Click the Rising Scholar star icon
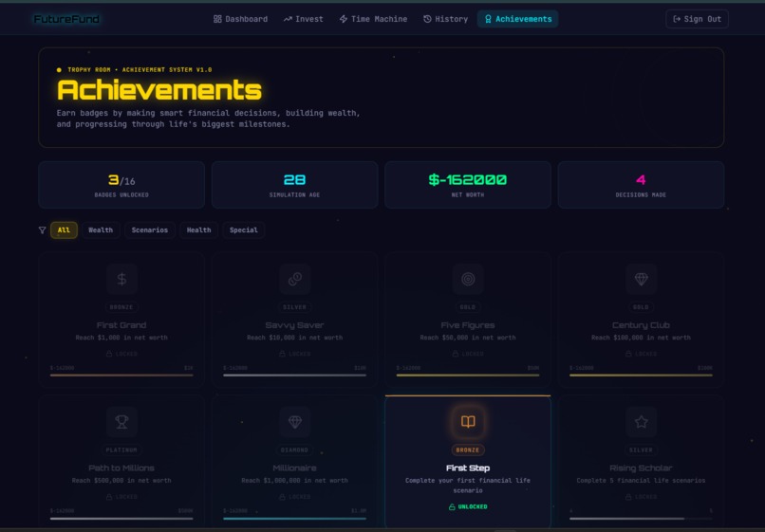765x532 pixels. click(x=641, y=422)
